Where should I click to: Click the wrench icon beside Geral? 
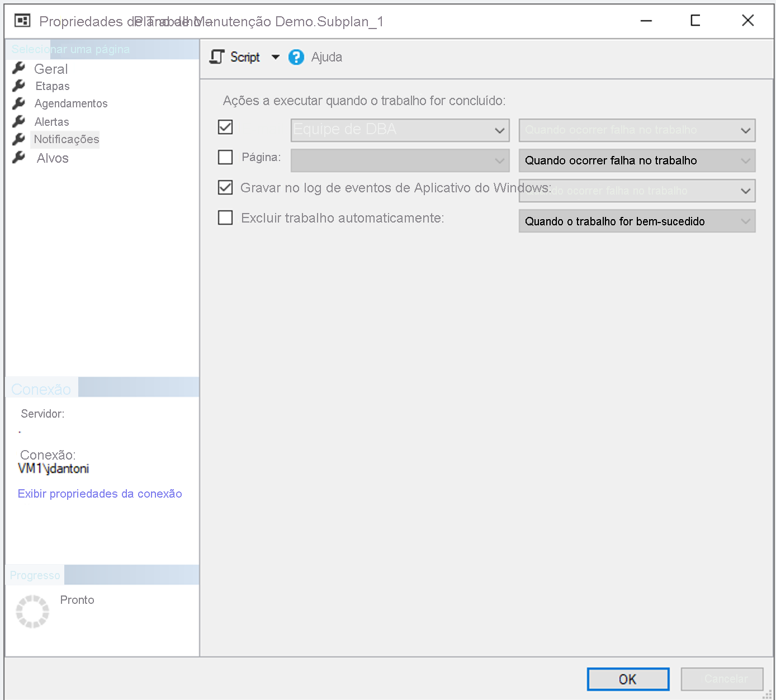(x=18, y=68)
